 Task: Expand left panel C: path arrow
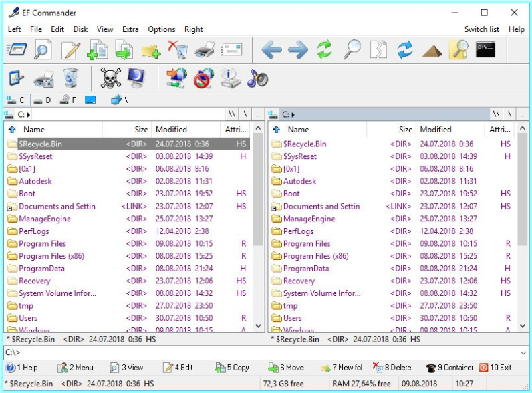point(29,115)
